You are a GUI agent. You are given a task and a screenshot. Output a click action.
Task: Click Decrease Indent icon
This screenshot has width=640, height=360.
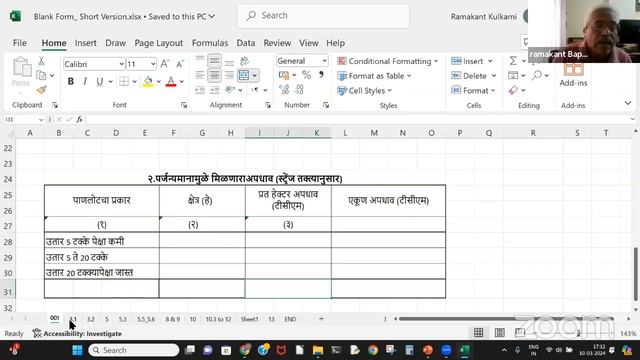click(x=200, y=90)
